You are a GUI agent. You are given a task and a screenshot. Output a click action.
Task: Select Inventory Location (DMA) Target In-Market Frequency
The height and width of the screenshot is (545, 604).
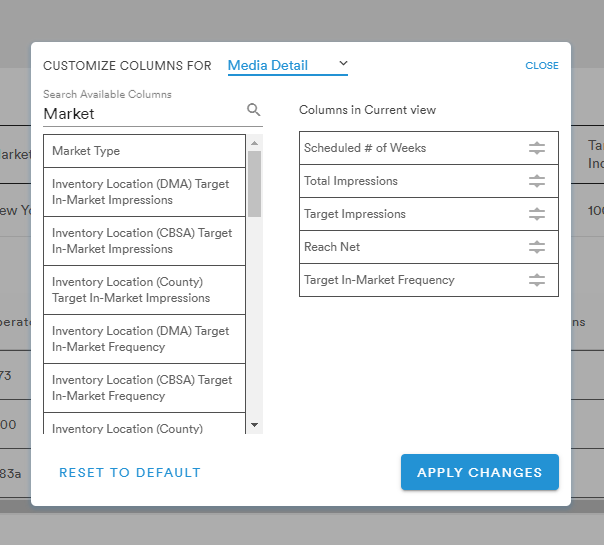tap(144, 339)
